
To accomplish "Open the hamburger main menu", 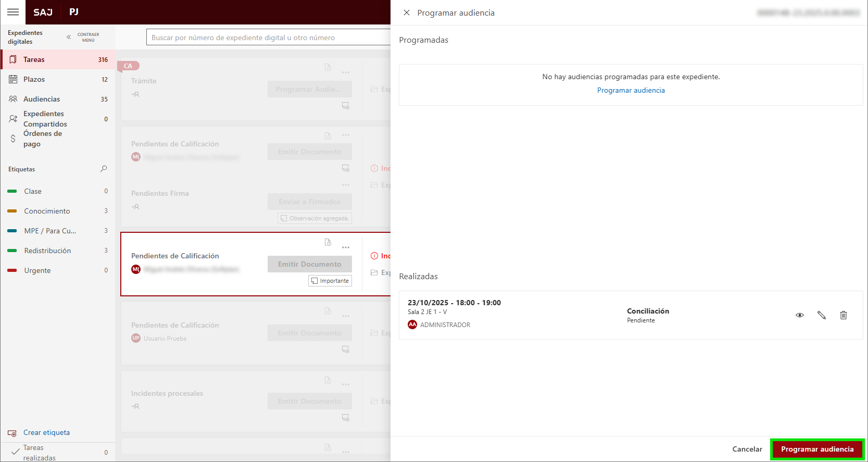I will (13, 12).
